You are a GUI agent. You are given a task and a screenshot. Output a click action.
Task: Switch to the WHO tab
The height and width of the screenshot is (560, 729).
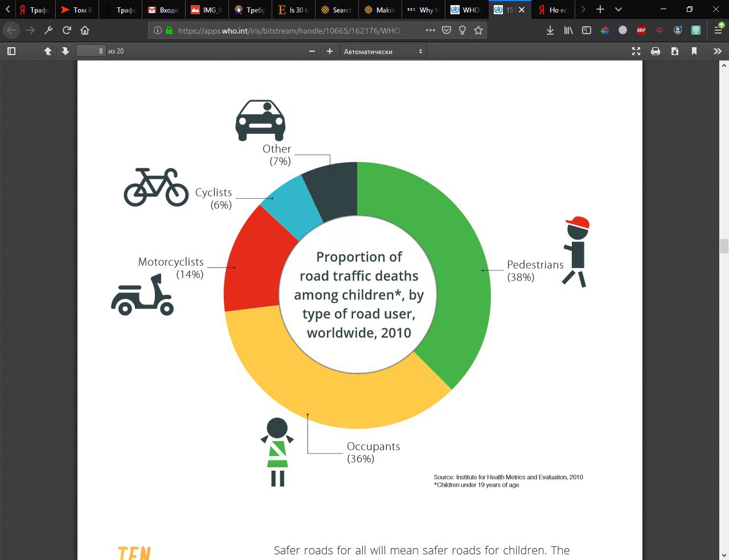click(467, 10)
